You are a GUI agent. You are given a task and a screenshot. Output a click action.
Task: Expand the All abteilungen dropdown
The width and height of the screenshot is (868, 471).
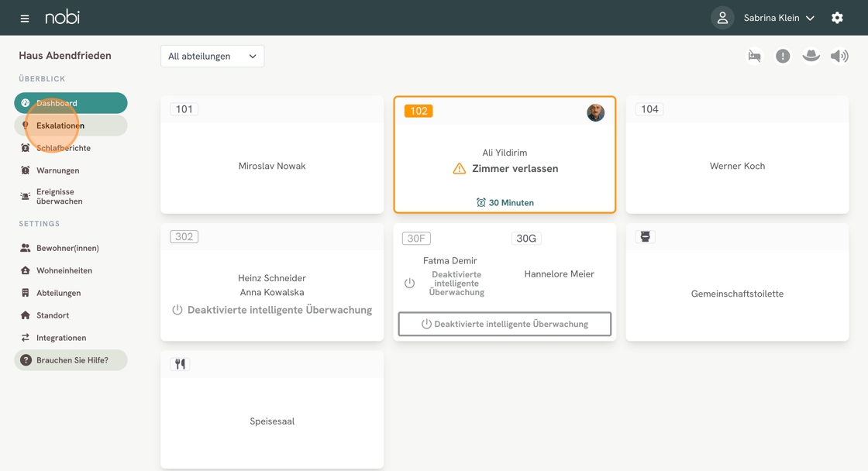click(x=212, y=57)
